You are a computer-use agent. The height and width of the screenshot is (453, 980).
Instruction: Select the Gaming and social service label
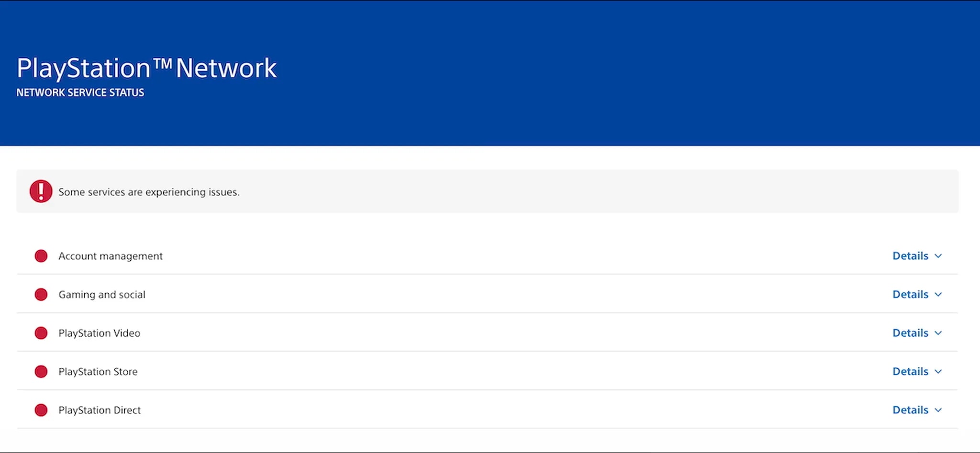[102, 295]
